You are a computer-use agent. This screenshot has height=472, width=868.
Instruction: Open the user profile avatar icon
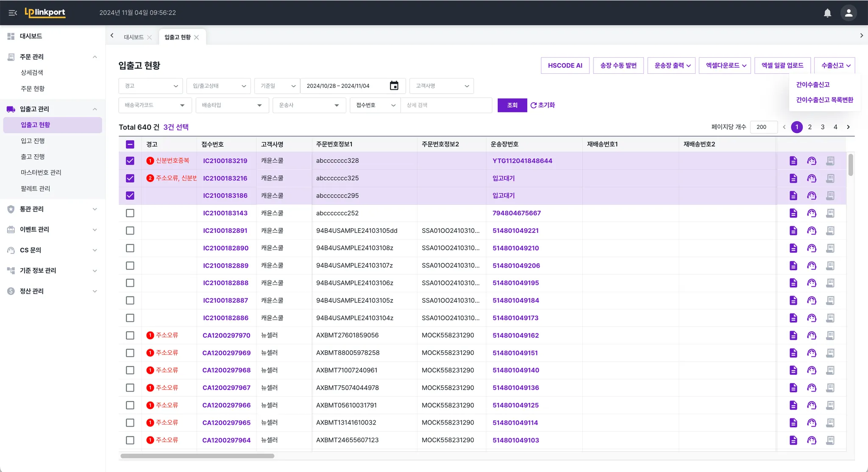click(849, 13)
